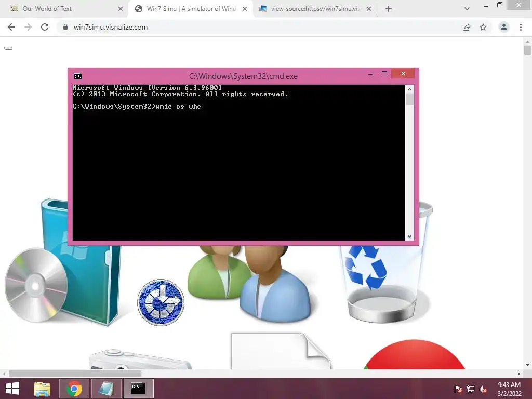Close the view-source tab
This screenshot has width=532, height=399.
(369, 9)
